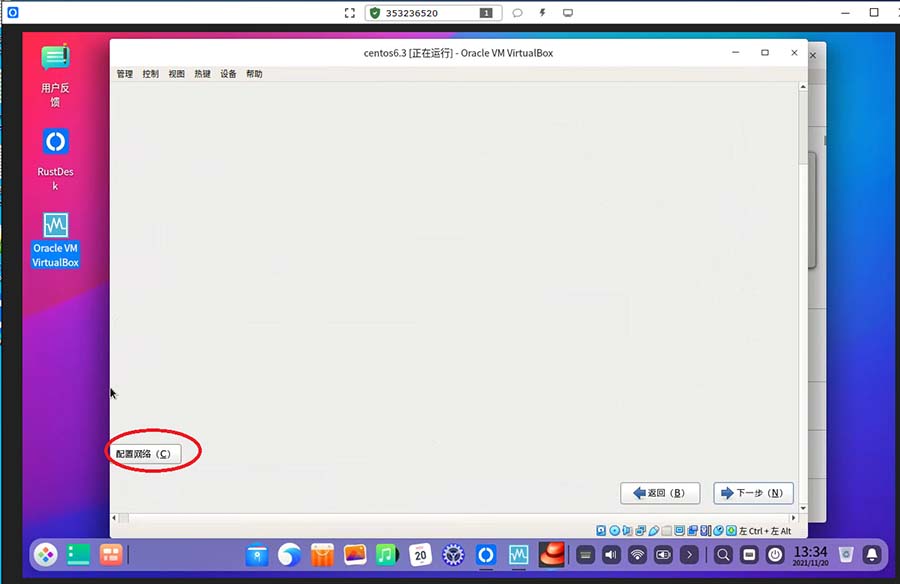Launch the music player from the dock
The height and width of the screenshot is (584, 900).
(x=387, y=555)
